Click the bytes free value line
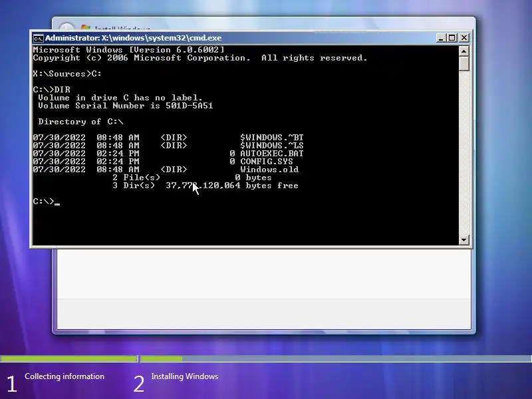Screen dimensions: 532x399 [205, 186]
